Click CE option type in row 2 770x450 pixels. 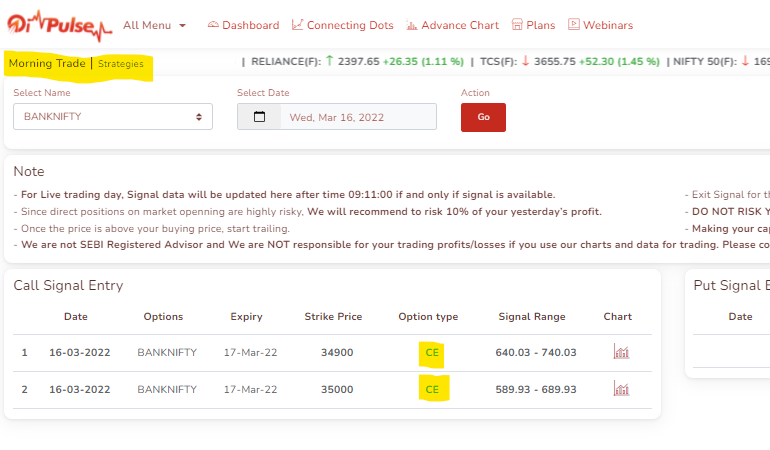(432, 389)
